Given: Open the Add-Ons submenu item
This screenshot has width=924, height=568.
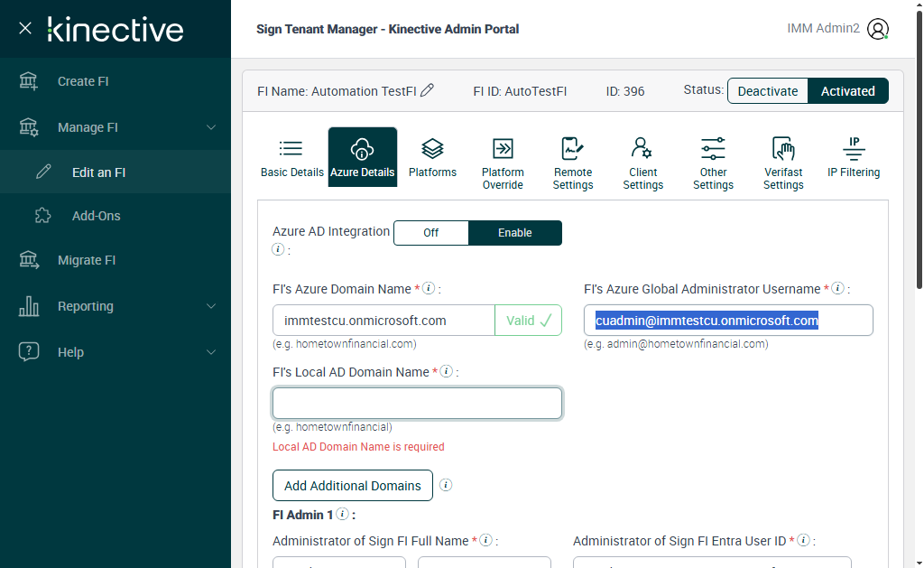Looking at the screenshot, I should (115, 216).
